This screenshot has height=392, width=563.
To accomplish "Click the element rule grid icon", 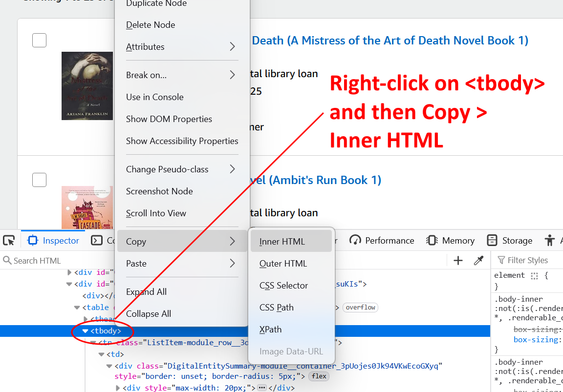I will click(x=534, y=276).
